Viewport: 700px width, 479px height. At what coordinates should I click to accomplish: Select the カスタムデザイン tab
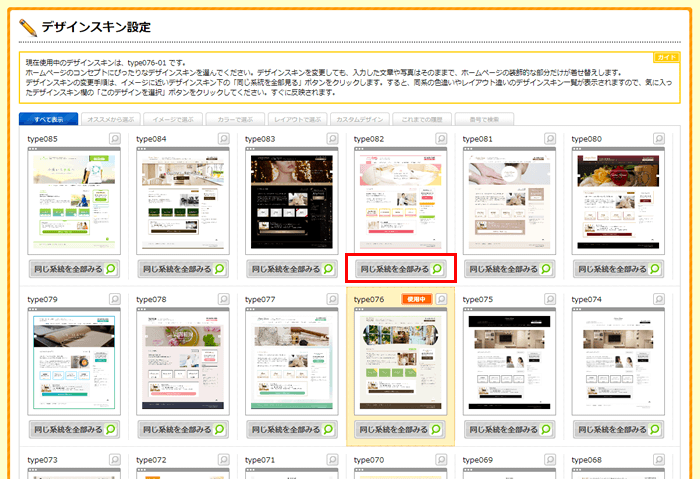pos(359,119)
